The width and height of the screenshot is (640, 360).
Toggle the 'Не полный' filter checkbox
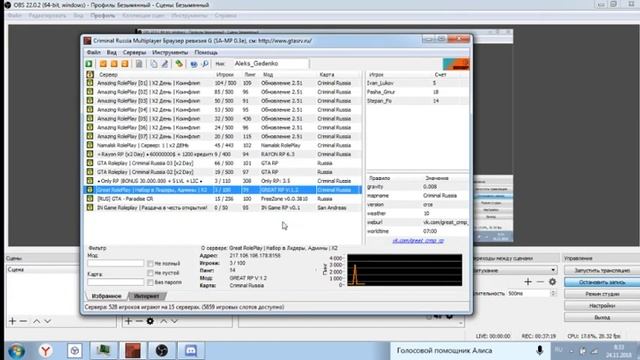(x=150, y=263)
